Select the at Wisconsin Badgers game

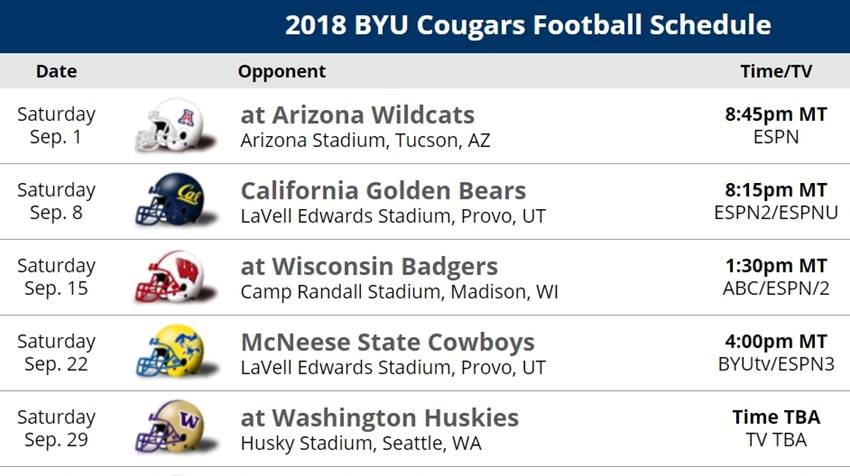(369, 266)
